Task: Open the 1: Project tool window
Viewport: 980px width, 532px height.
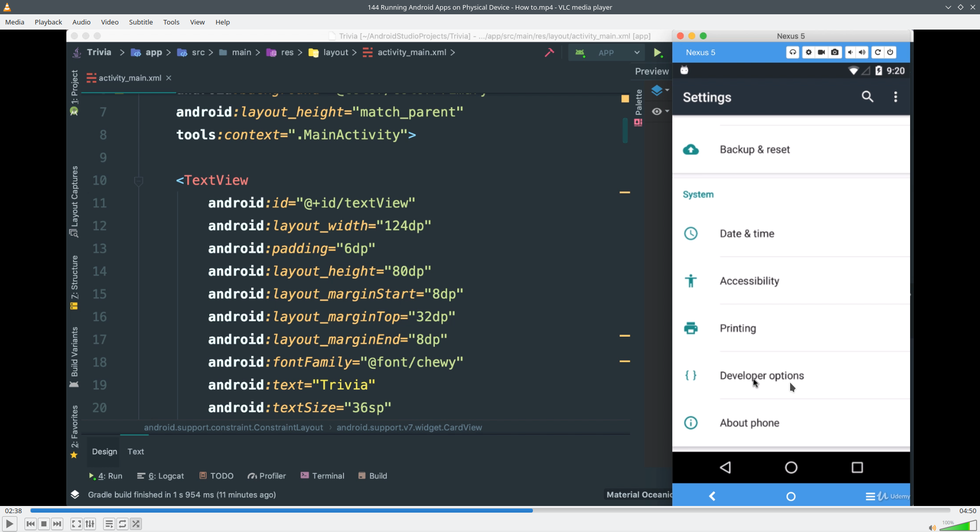Action: point(75,92)
